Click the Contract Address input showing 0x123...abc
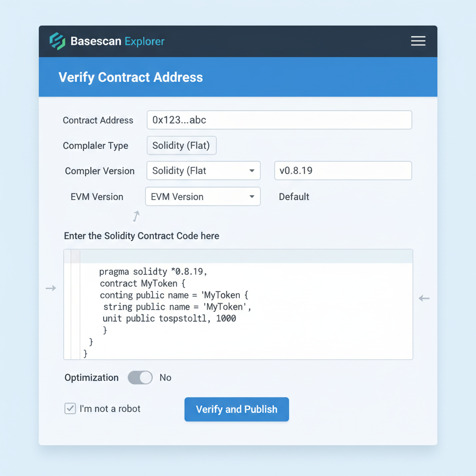Image resolution: width=476 pixels, height=476 pixels. (x=279, y=120)
